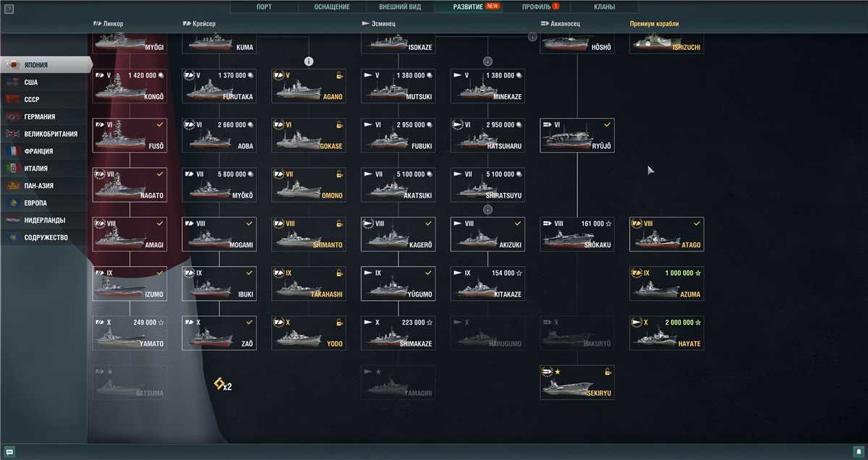Select the Shimakaze destroyer card
This screenshot has height=460, width=868.
click(399, 333)
